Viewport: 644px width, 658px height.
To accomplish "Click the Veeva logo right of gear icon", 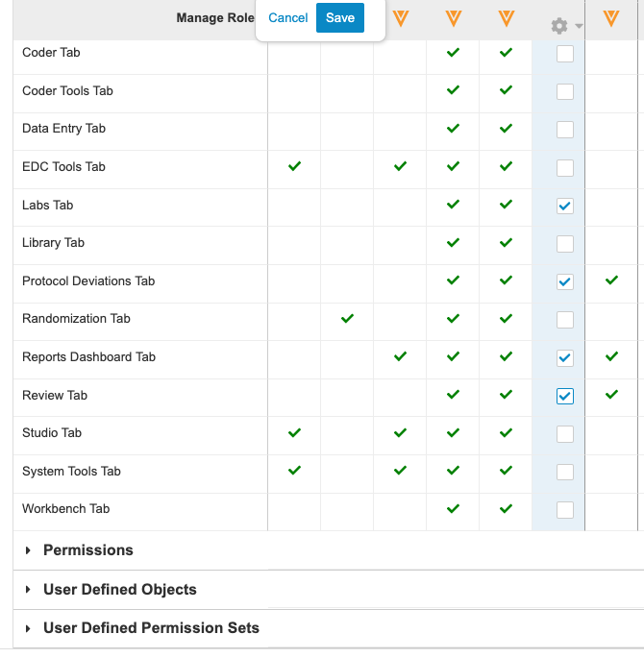I will [x=610, y=18].
